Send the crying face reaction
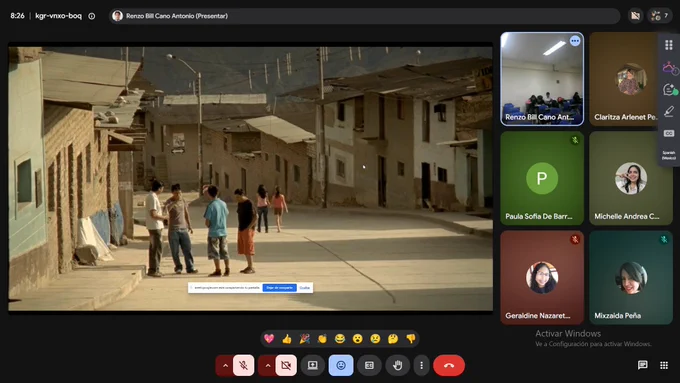This screenshot has width=680, height=383. click(376, 339)
